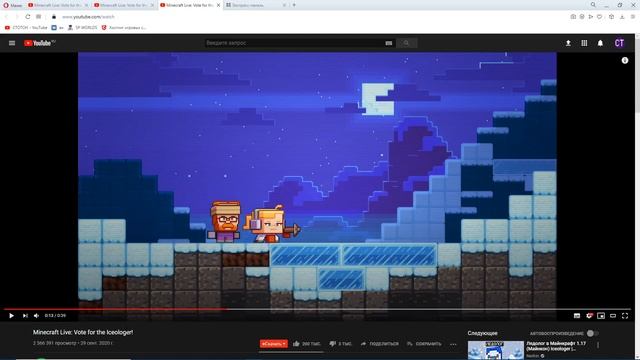Open the Opera send flow icon
Viewport: 640px width, 360px height.
(591, 17)
